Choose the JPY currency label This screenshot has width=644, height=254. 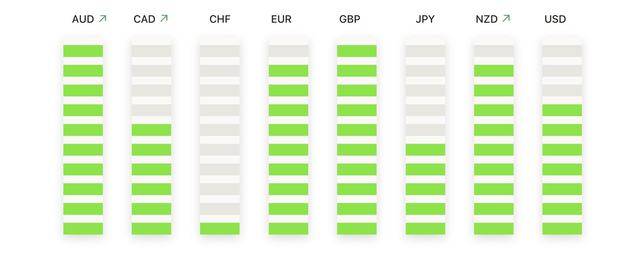425,19
